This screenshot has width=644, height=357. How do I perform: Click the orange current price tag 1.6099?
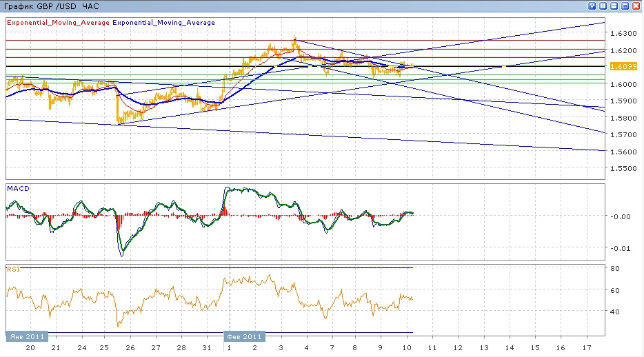[622, 66]
